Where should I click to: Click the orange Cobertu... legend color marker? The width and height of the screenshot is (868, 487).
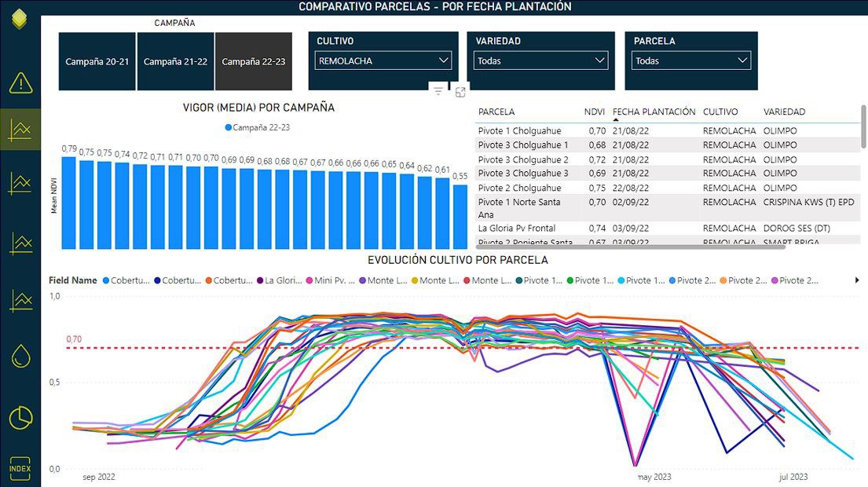[x=210, y=280]
